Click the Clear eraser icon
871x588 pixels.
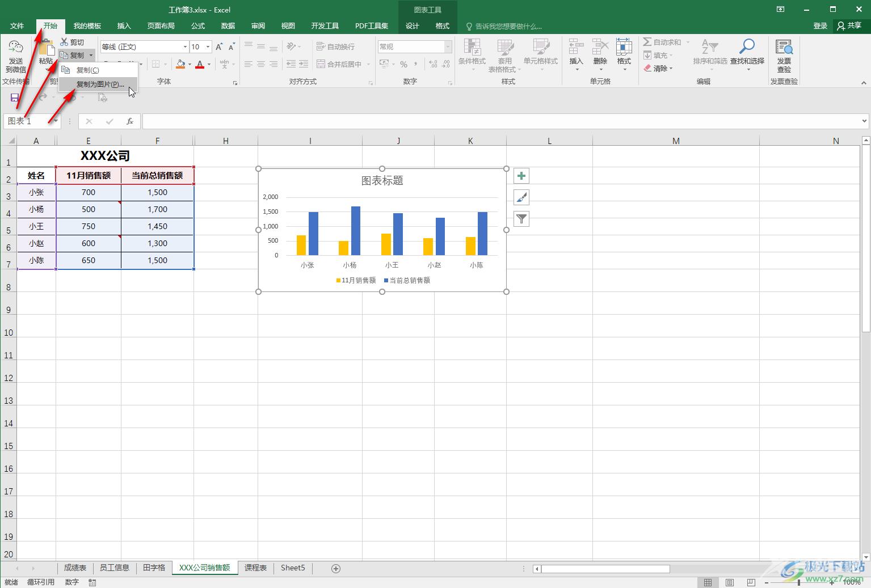coord(647,68)
